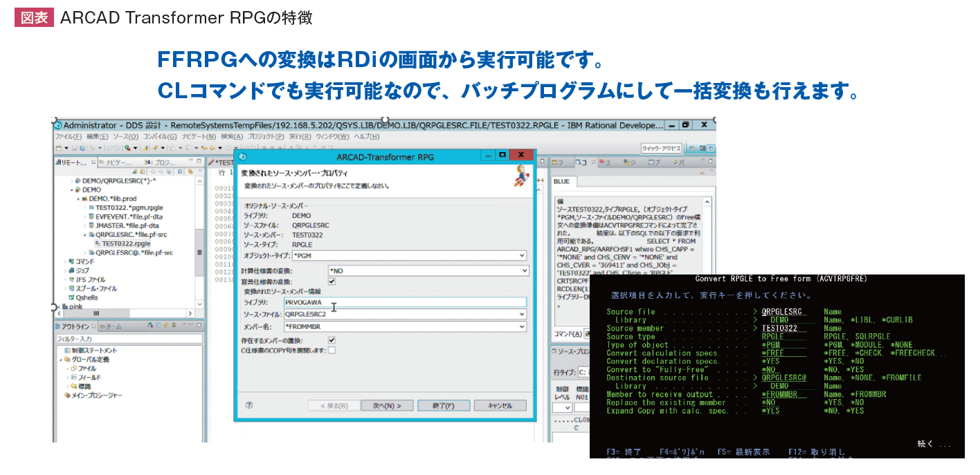Click the コマンド node icon in tree
980x475 pixels.
click(x=70, y=261)
